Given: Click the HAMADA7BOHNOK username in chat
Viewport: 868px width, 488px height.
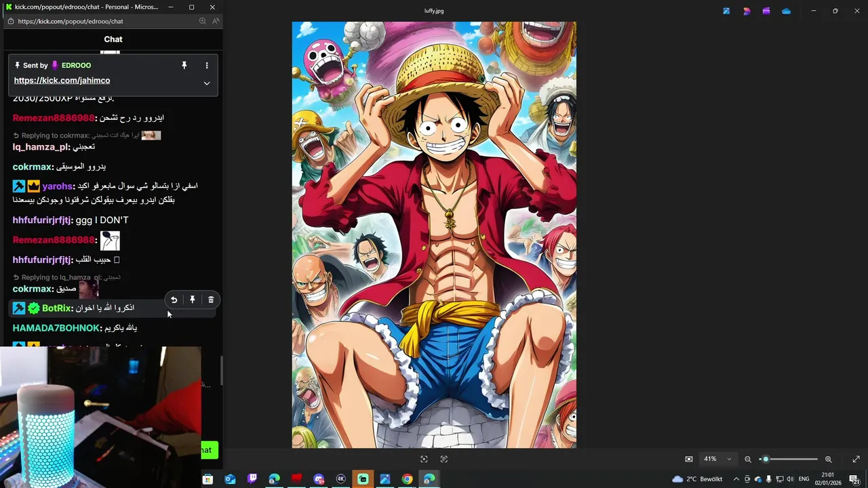Looking at the screenshot, I should (x=56, y=328).
